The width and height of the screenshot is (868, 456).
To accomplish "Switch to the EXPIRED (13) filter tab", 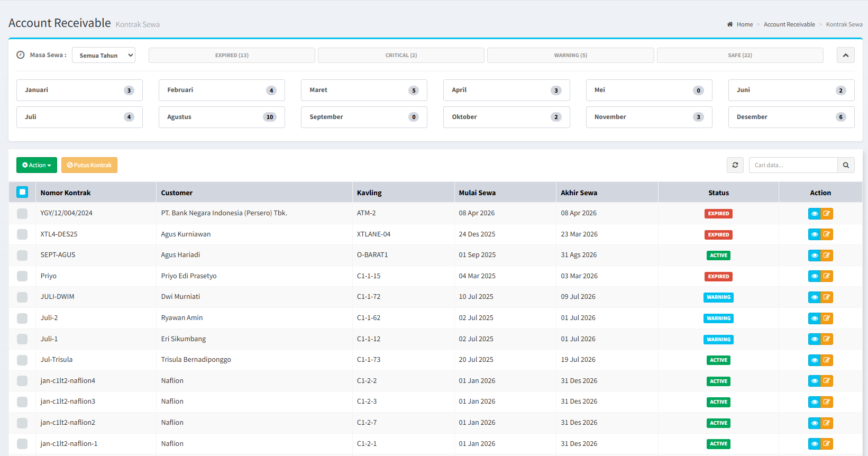I will point(232,55).
